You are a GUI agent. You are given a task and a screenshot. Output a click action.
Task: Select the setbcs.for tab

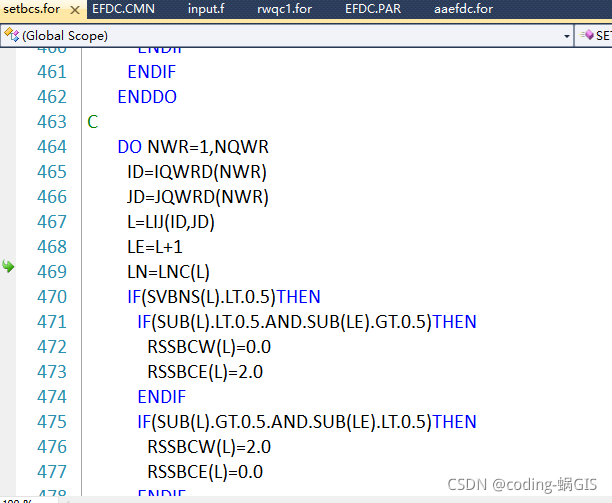click(x=32, y=9)
